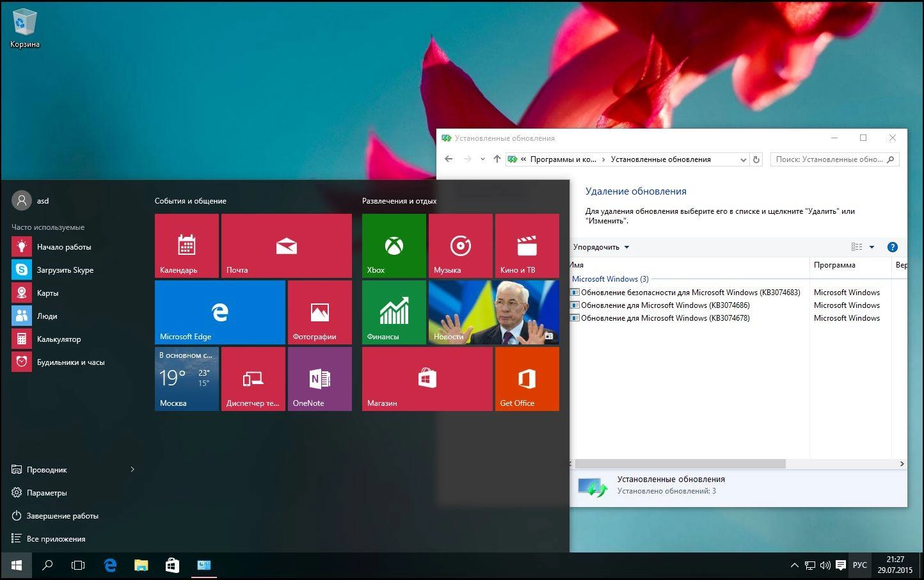Click the Control Panel taskbar button
This screenshot has height=580, width=924.
pos(203,565)
